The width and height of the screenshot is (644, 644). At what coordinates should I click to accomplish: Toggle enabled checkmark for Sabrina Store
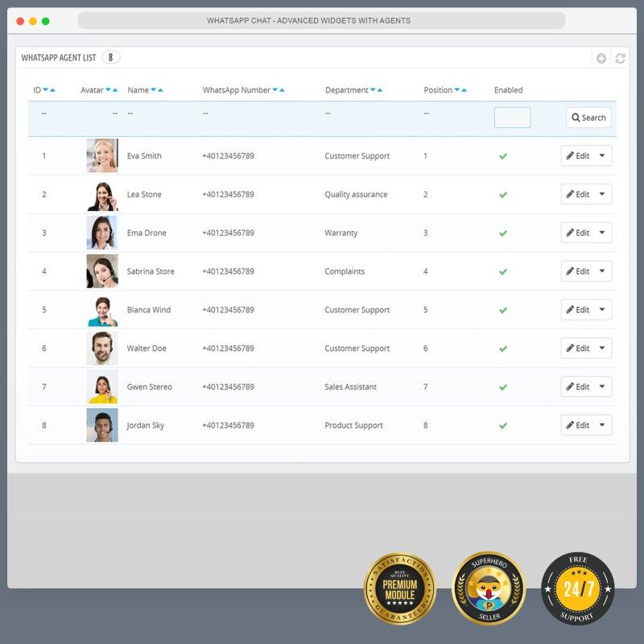(502, 271)
